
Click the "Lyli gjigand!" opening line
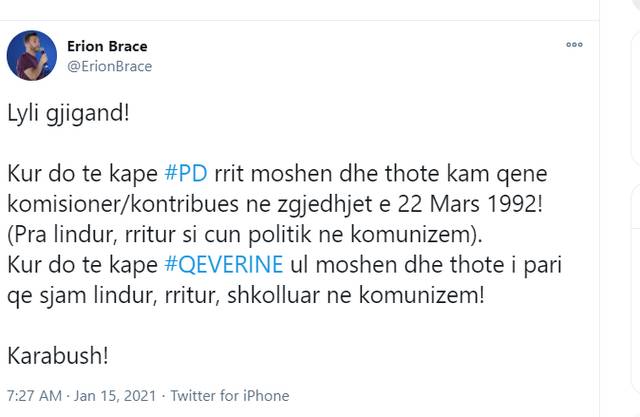(69, 113)
